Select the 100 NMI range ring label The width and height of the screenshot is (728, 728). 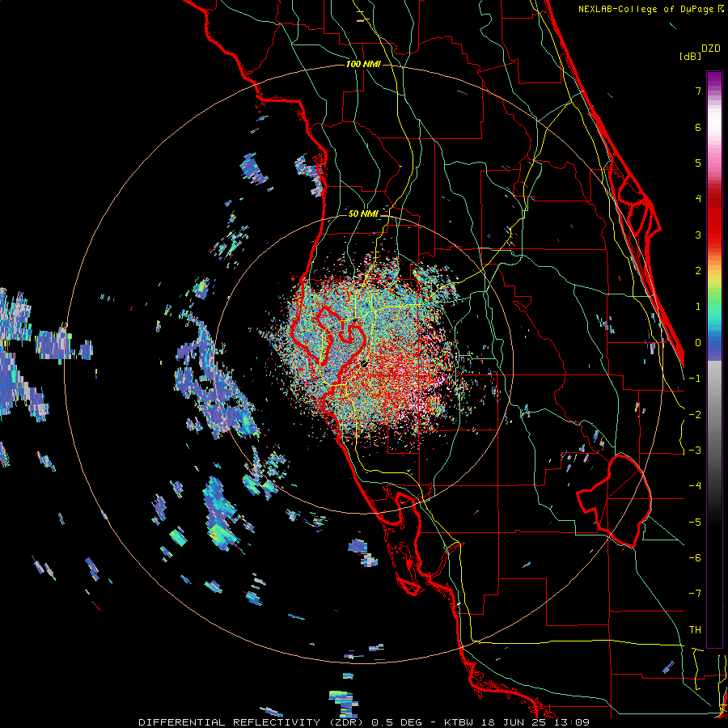363,64
